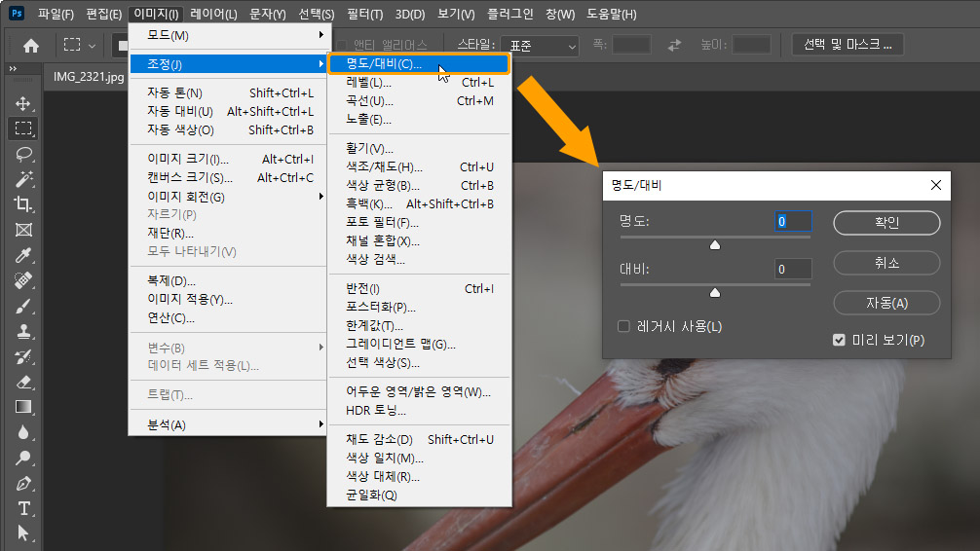This screenshot has height=551, width=980.
Task: Choose HDR 토닝... menu item
Action: coord(420,410)
